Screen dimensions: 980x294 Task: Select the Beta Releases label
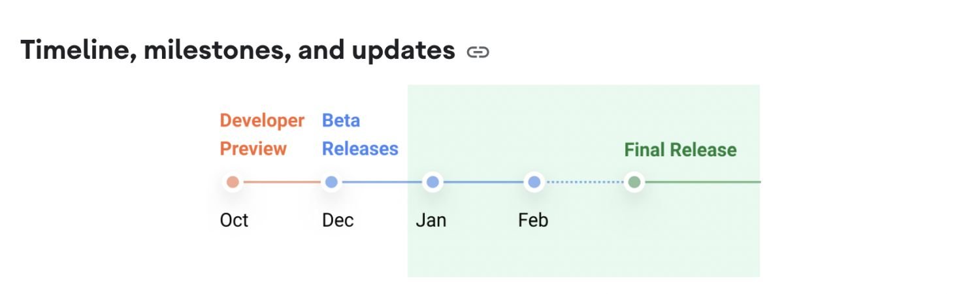pyautogui.click(x=359, y=135)
